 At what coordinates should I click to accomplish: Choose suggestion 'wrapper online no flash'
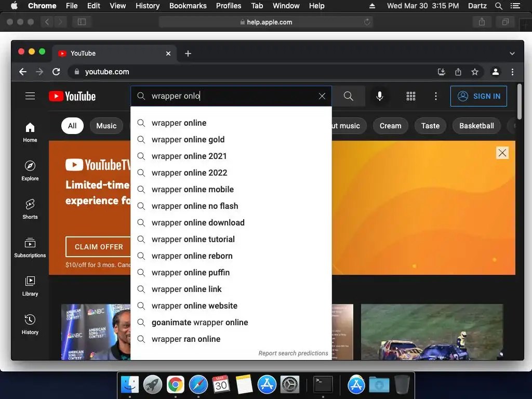pos(231,206)
